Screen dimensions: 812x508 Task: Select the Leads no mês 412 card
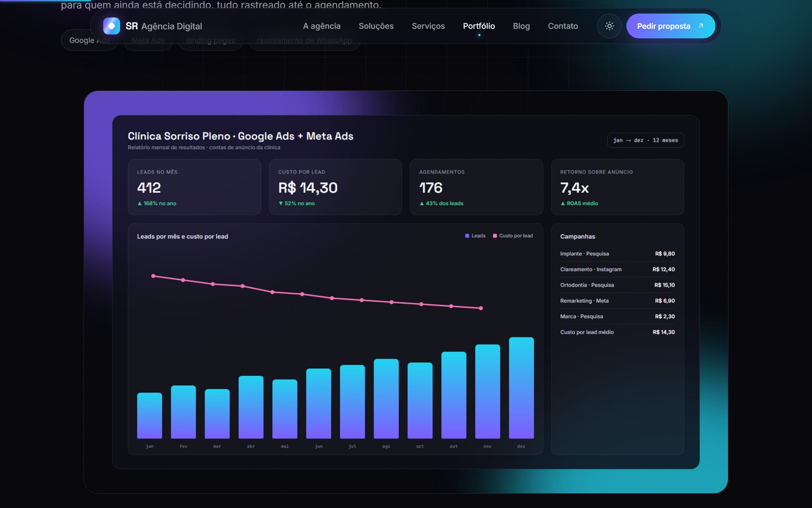pos(194,187)
